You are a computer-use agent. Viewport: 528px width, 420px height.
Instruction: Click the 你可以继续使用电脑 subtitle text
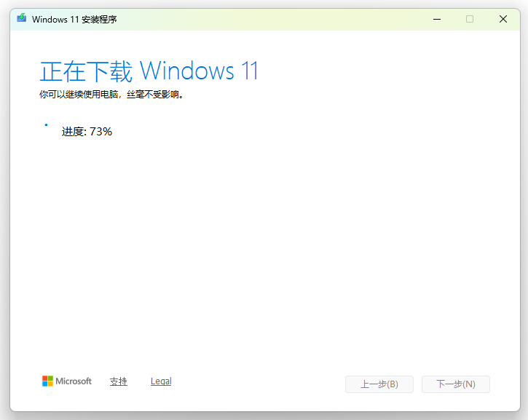pos(111,95)
